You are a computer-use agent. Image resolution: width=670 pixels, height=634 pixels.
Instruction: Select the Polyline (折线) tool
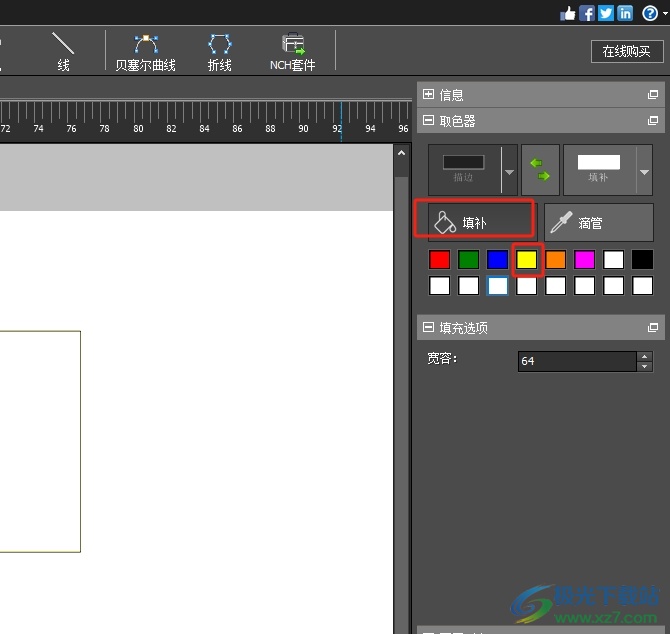coord(219,51)
